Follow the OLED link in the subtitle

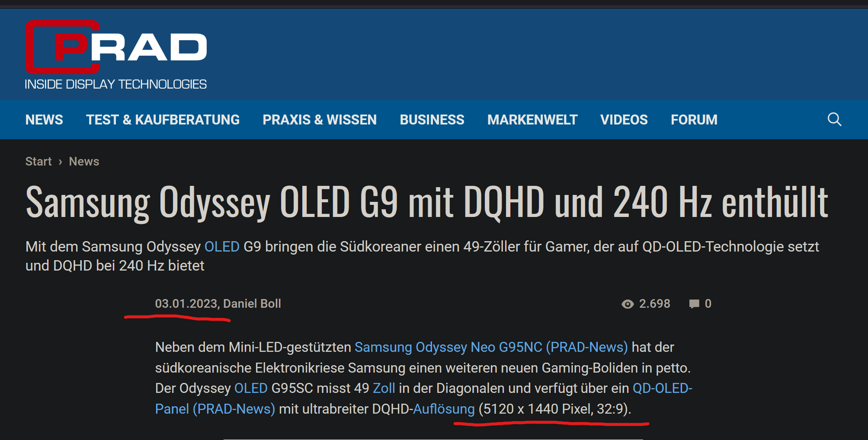pyautogui.click(x=222, y=247)
